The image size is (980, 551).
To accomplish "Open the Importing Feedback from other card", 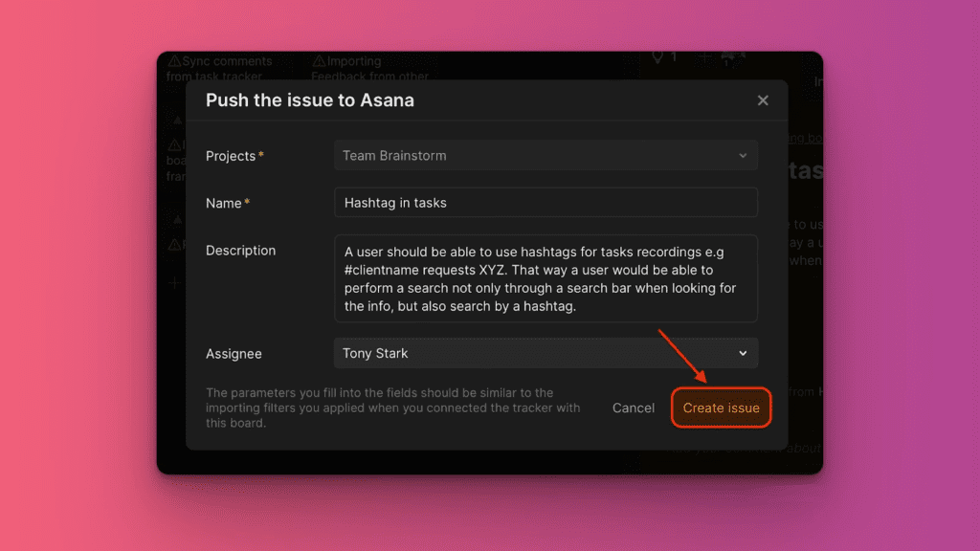I will click(x=369, y=68).
